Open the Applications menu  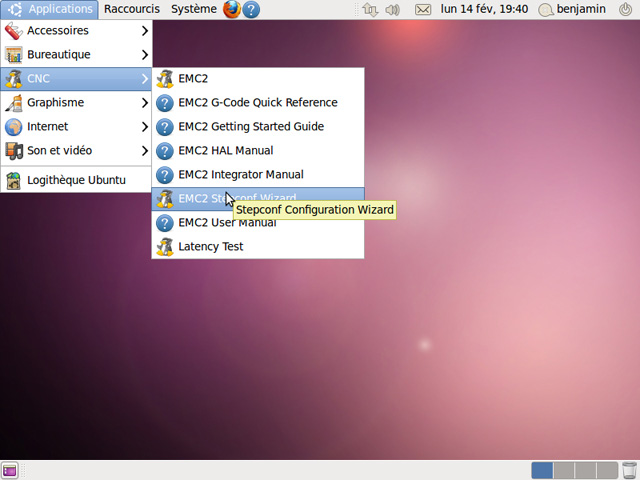point(49,9)
